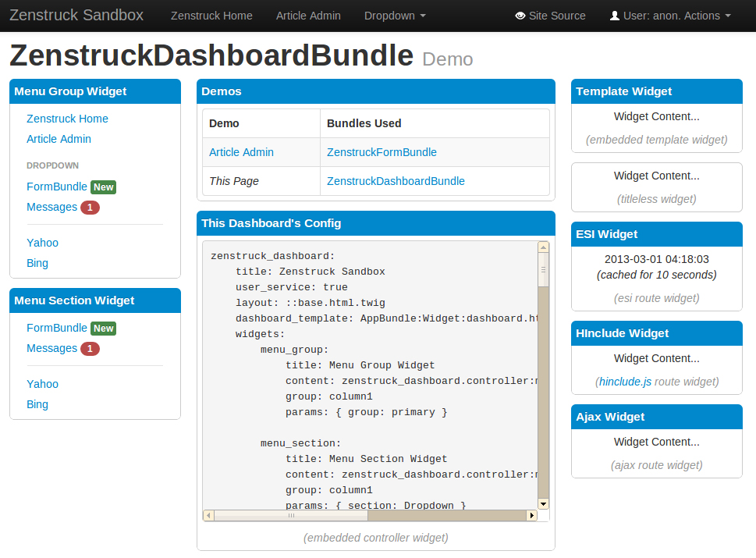
Task: Click the Menu Section Widget header
Action: coord(95,300)
